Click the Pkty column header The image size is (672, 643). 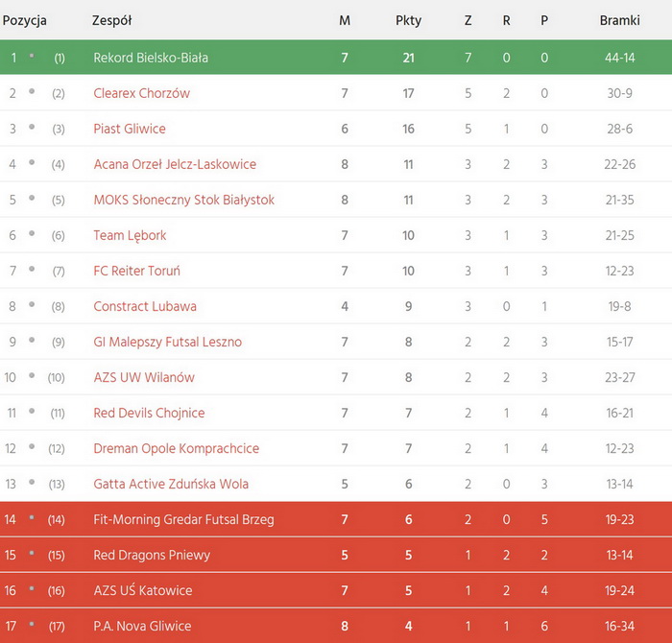408,20
